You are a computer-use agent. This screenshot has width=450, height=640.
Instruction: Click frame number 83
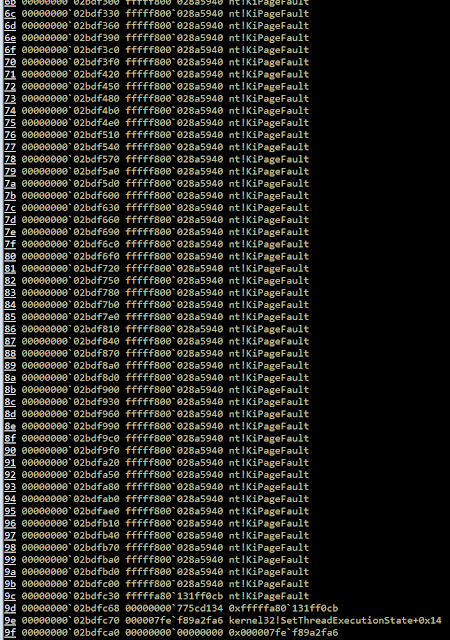pos(10,293)
